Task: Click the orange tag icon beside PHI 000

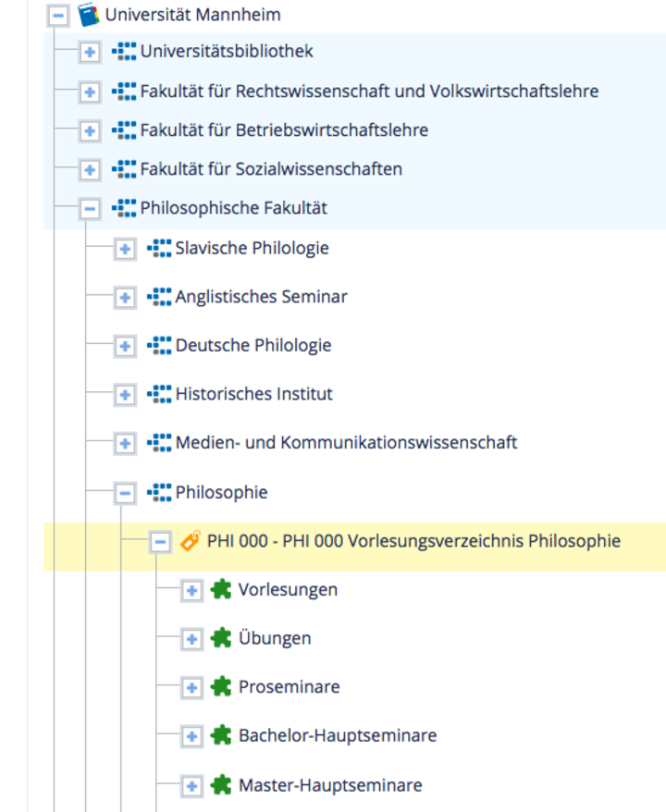Action: click(x=190, y=541)
